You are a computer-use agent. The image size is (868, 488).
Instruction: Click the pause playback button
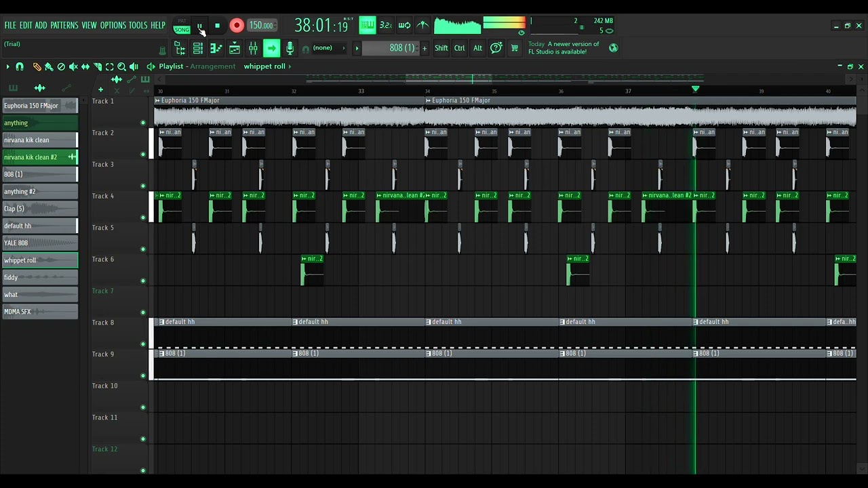click(x=200, y=26)
